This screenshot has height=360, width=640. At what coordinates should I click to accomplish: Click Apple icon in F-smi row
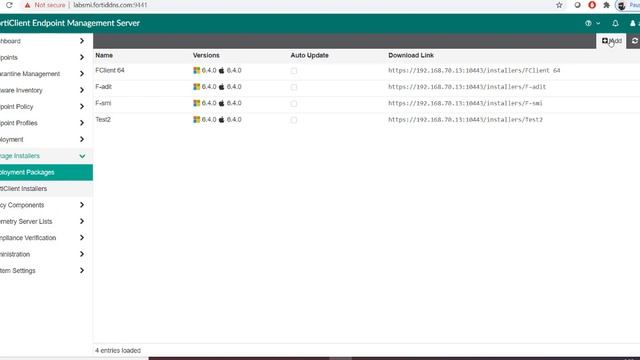point(222,103)
